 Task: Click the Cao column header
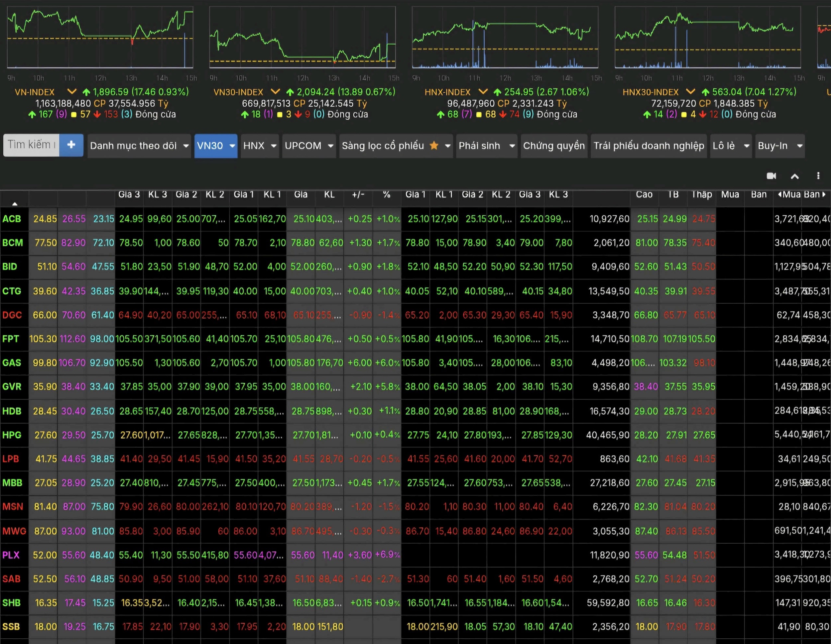(644, 194)
